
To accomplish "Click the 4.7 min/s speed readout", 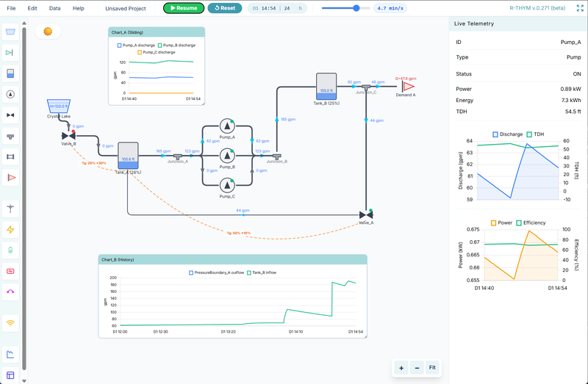I will coord(390,8).
